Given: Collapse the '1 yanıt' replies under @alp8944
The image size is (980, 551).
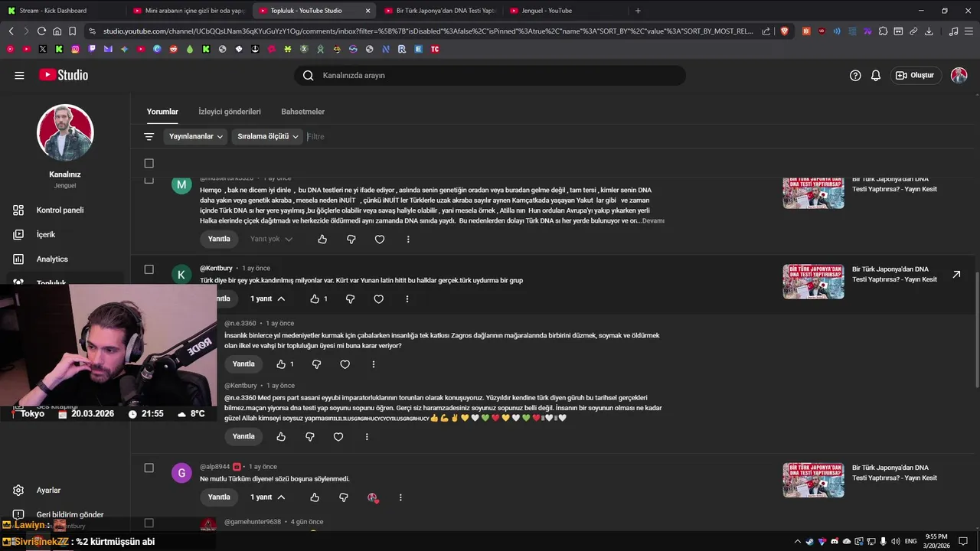Looking at the screenshot, I should coord(267,497).
